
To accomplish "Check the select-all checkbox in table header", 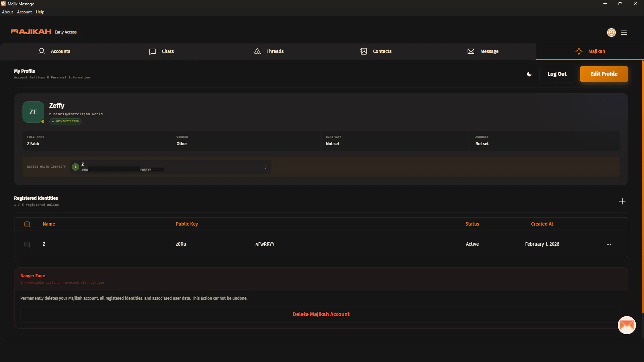I will (x=27, y=224).
